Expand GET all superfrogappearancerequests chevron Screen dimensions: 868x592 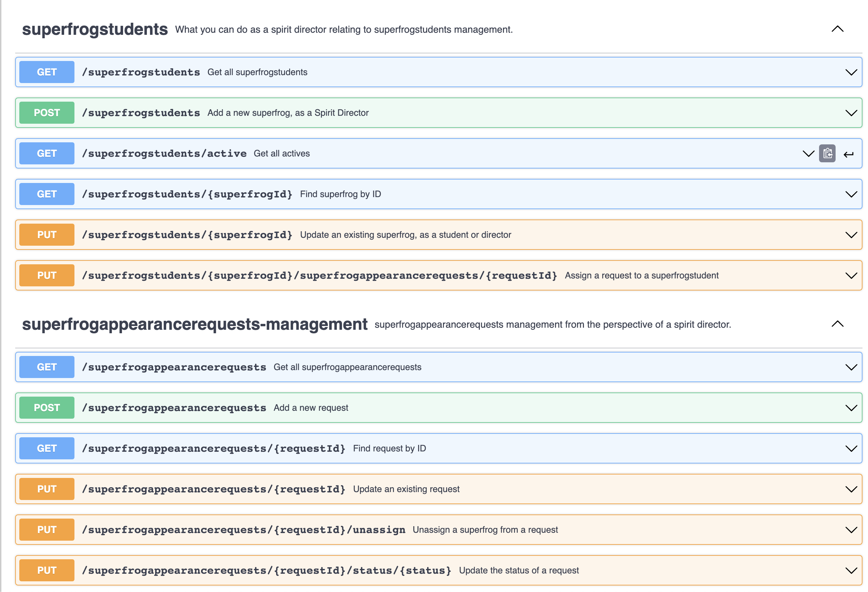(x=851, y=367)
